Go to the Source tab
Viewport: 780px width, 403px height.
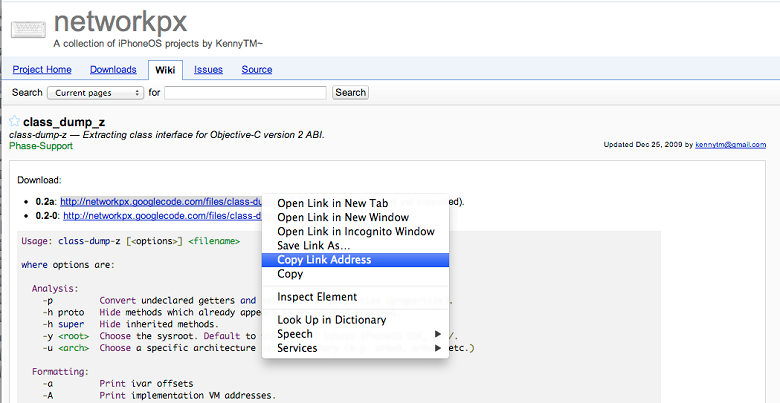coord(257,69)
